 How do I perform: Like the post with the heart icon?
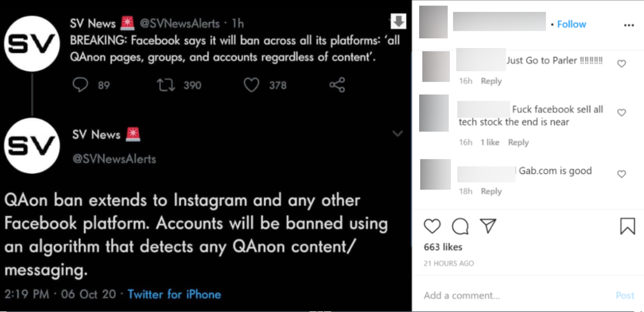(x=432, y=227)
